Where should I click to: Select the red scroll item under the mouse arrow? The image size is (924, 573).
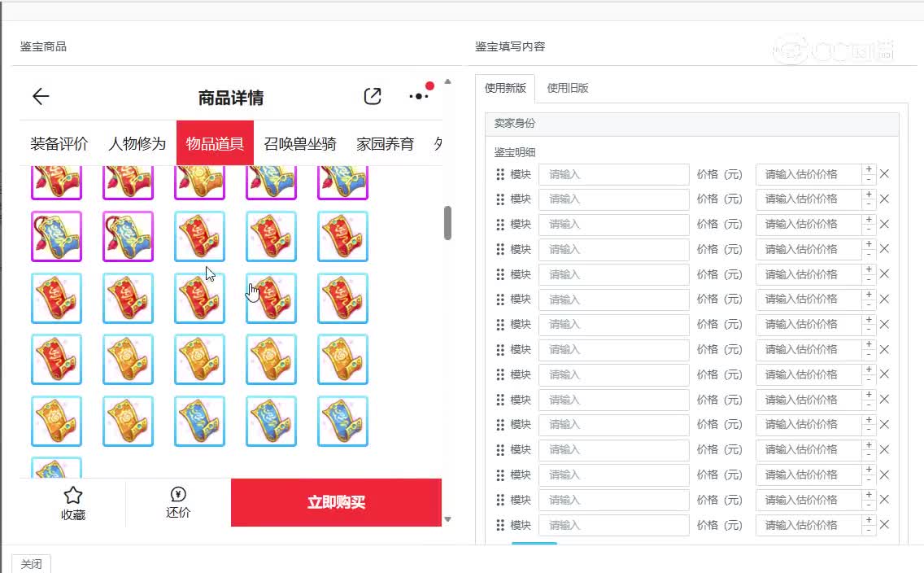pos(200,298)
